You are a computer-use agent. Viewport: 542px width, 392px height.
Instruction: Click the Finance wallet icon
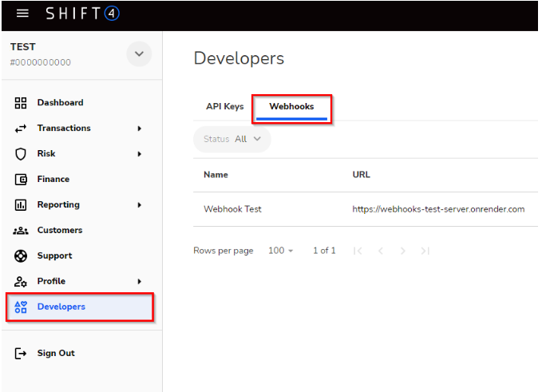tap(22, 180)
